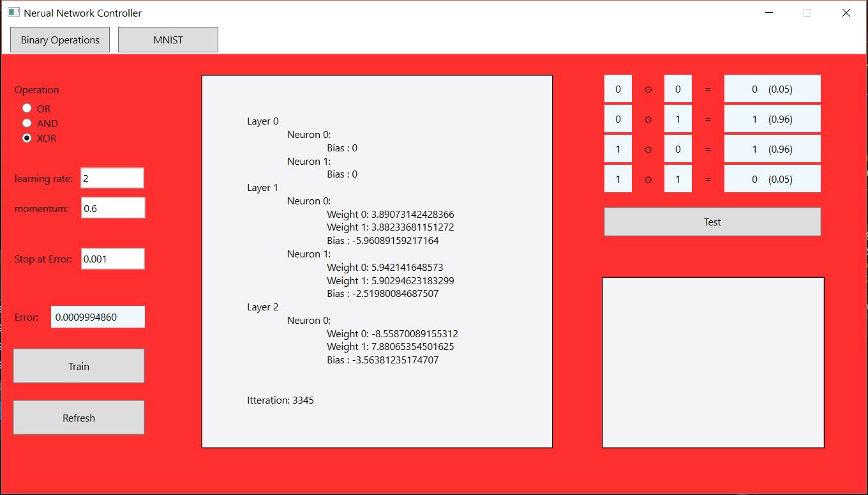Click first operand box in 1, 0 row
This screenshot has height=495, width=868.
click(618, 149)
